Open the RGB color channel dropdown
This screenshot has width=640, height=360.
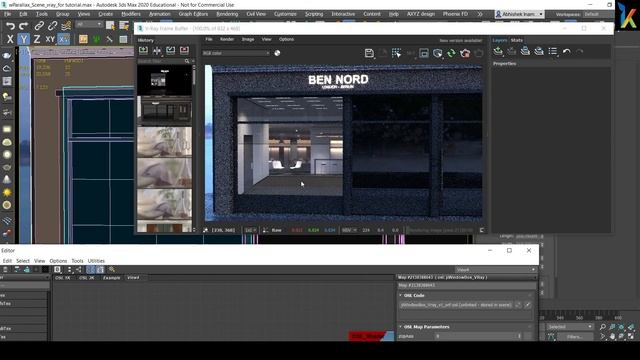pos(236,53)
